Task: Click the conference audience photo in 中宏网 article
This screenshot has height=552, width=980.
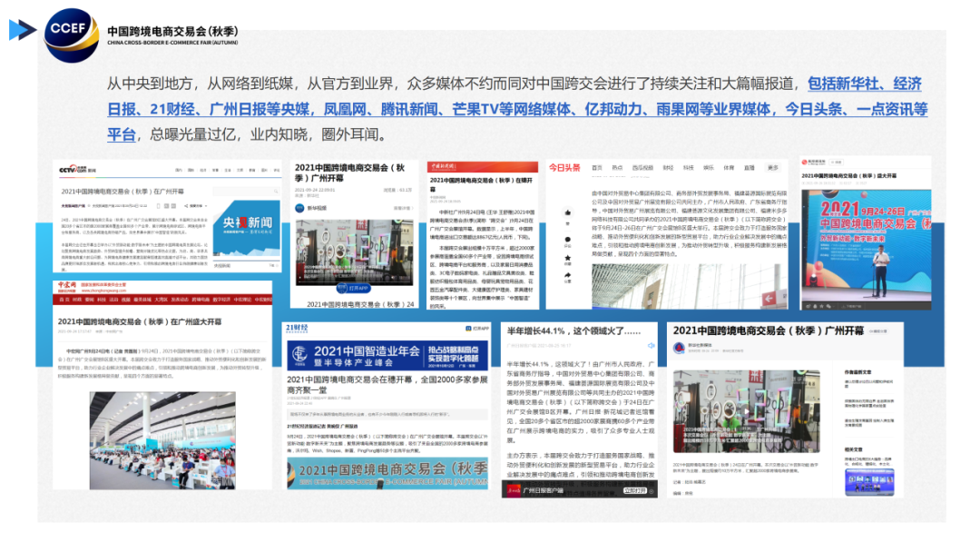Action: tap(162, 440)
